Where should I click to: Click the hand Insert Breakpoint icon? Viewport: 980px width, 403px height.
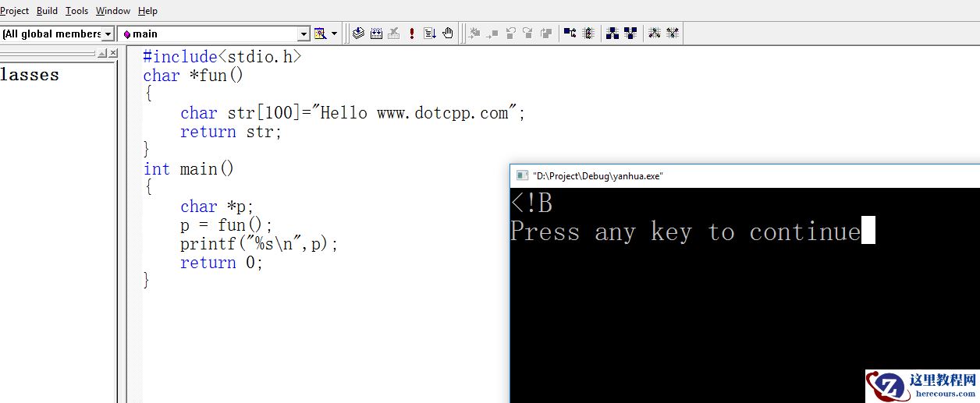click(448, 34)
